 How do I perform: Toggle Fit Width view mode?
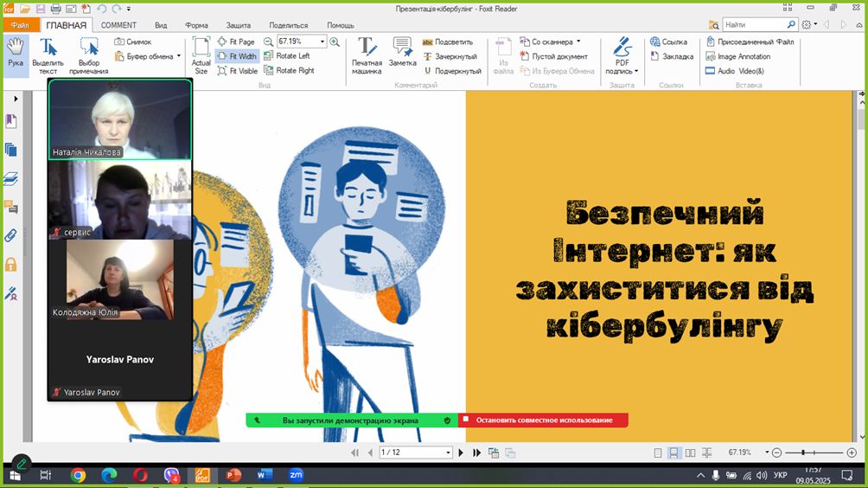click(237, 56)
